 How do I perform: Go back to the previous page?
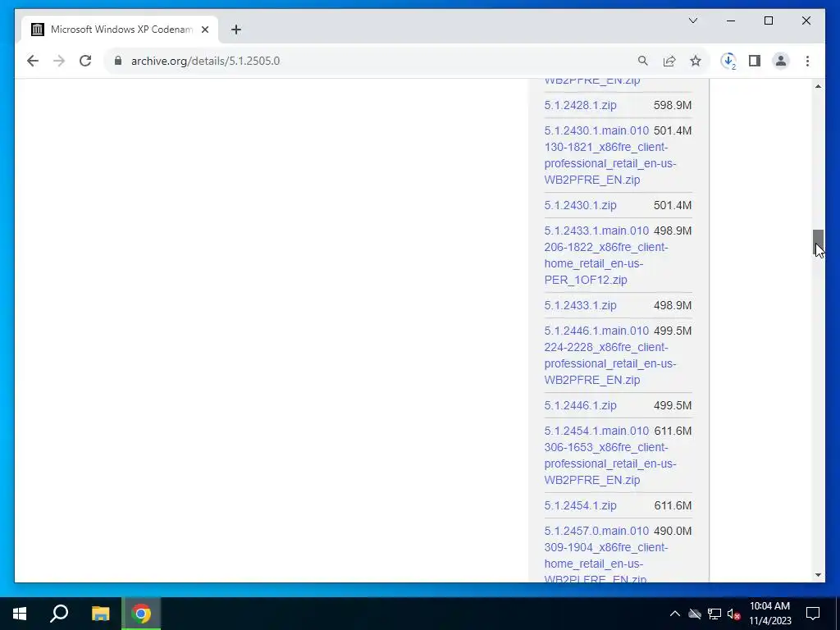pyautogui.click(x=33, y=61)
